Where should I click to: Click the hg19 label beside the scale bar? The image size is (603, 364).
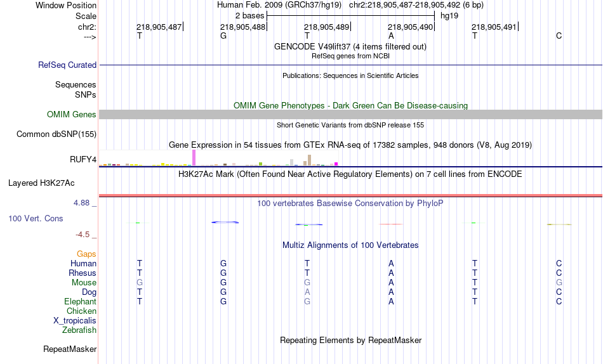[449, 16]
